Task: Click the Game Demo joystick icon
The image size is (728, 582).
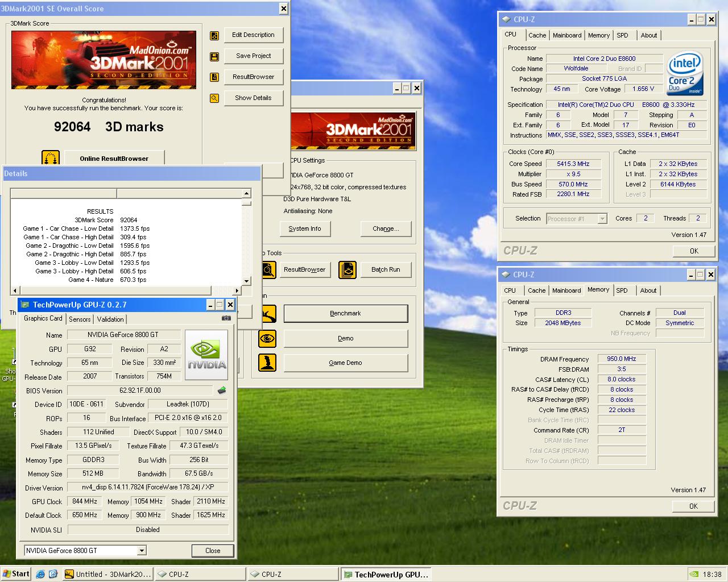Action: coord(267,363)
